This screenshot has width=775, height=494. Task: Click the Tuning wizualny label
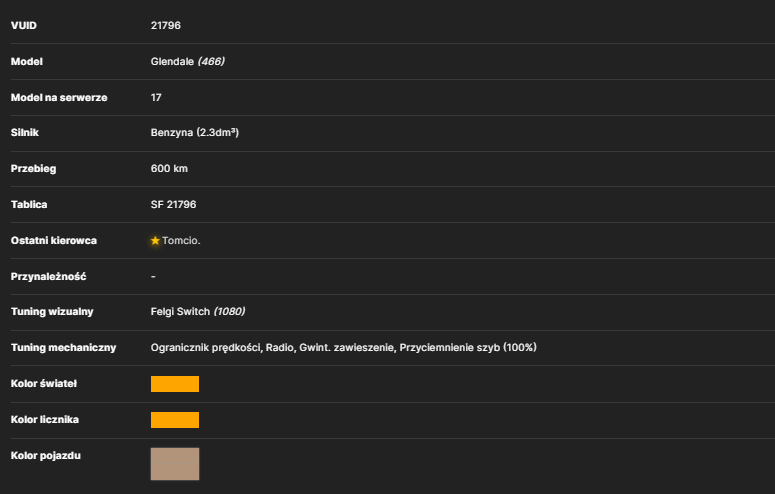[52, 312]
